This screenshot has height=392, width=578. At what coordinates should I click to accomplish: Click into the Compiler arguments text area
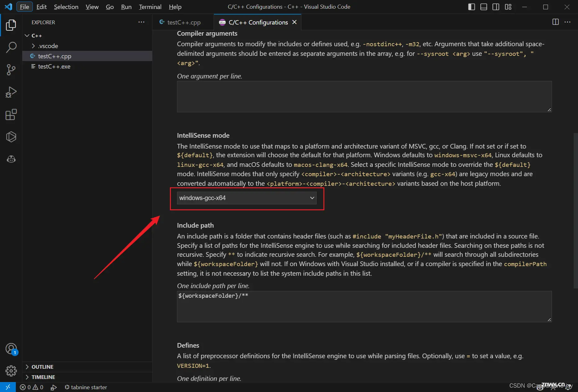[364, 96]
